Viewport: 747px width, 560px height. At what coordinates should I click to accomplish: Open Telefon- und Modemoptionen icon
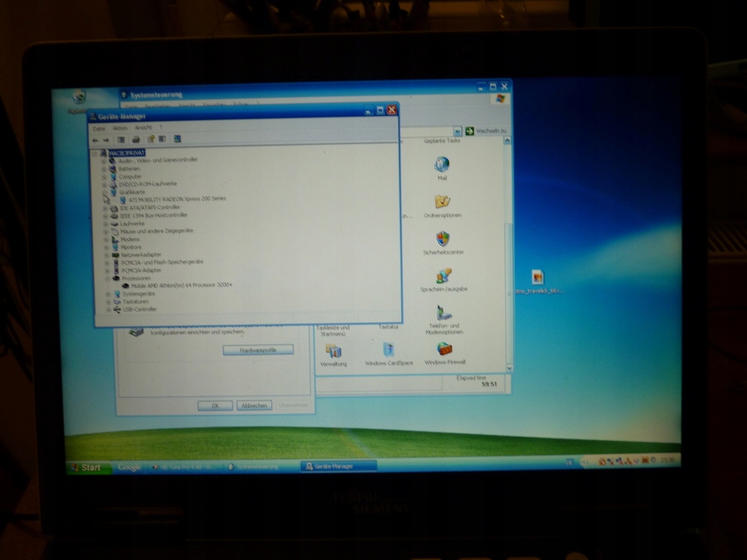pyautogui.click(x=444, y=313)
